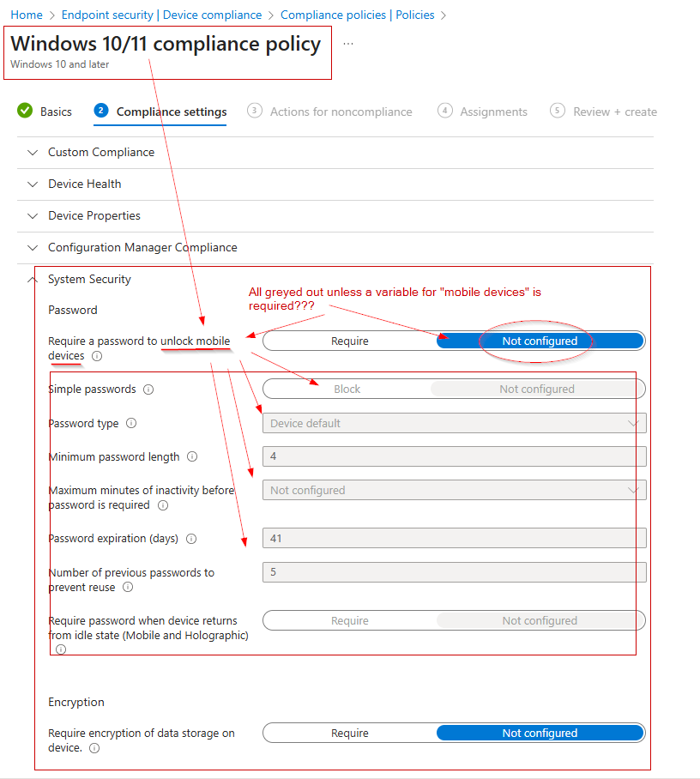The height and width of the screenshot is (779, 700).
Task: Click the inactivity minutes dropdown arrow
Action: pos(633,491)
